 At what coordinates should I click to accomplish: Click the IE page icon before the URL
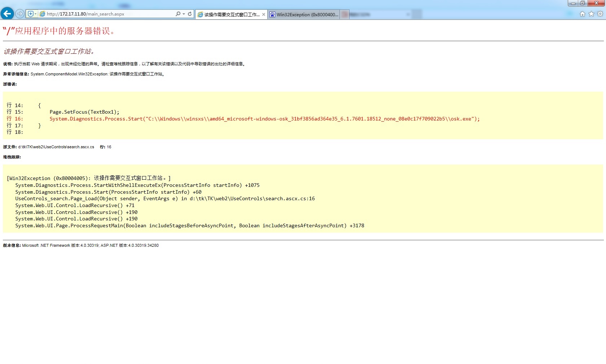pyautogui.click(x=42, y=14)
